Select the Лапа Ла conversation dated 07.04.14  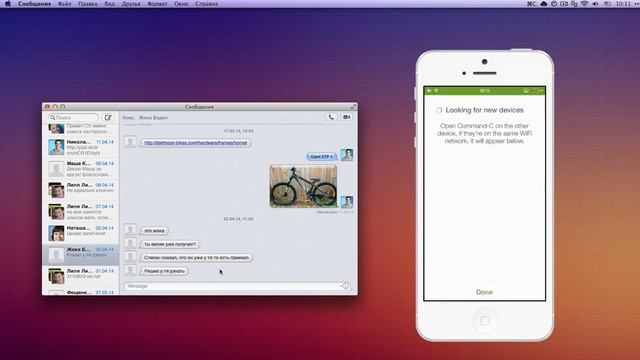(x=80, y=212)
